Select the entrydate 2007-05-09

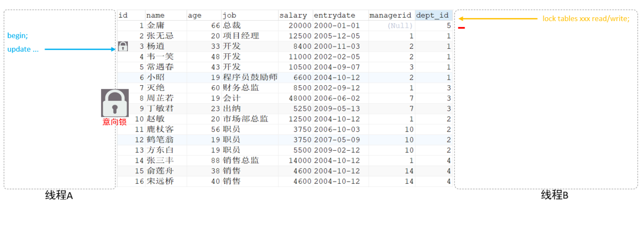point(337,139)
